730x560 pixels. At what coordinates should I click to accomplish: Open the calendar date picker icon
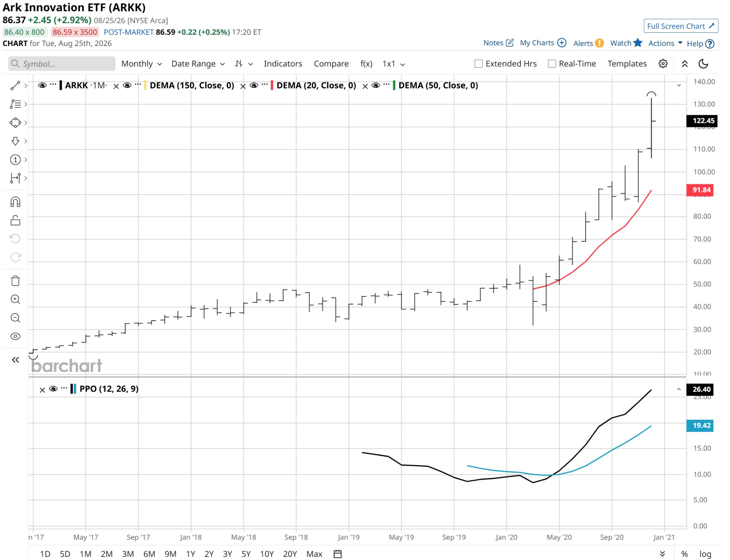[338, 554]
